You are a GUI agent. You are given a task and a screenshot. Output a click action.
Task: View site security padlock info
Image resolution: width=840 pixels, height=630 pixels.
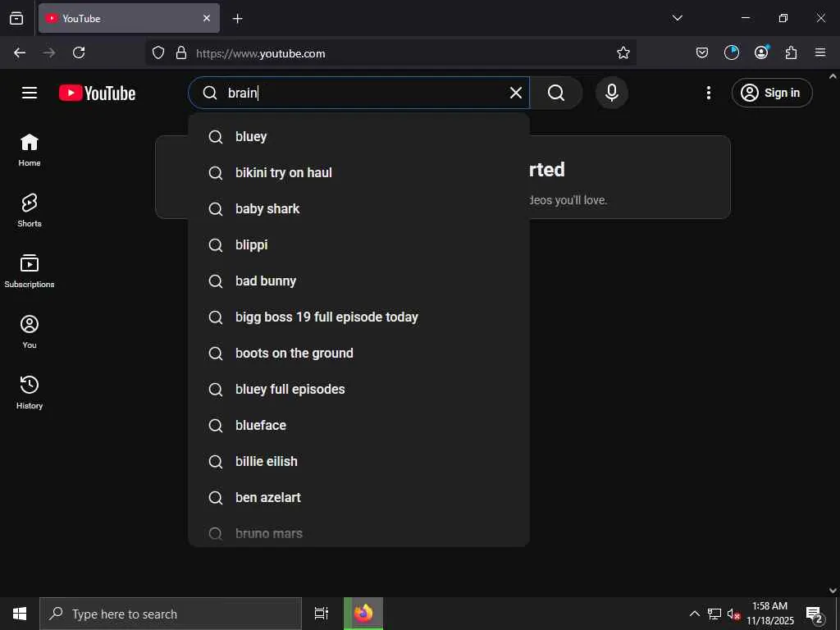point(181,52)
